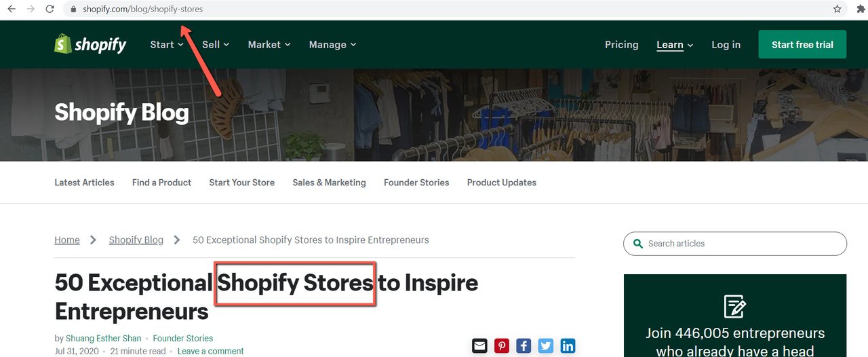
Task: Share article on Facebook
Action: [x=524, y=345]
